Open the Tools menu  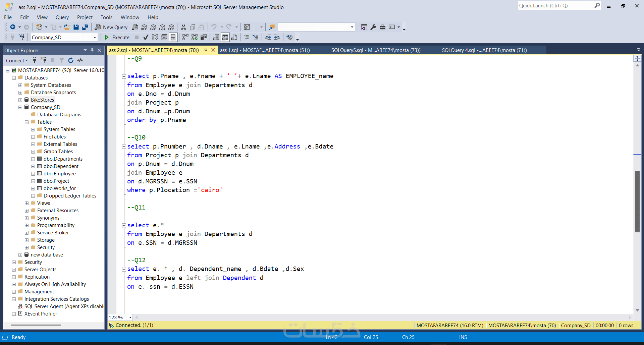coord(106,17)
